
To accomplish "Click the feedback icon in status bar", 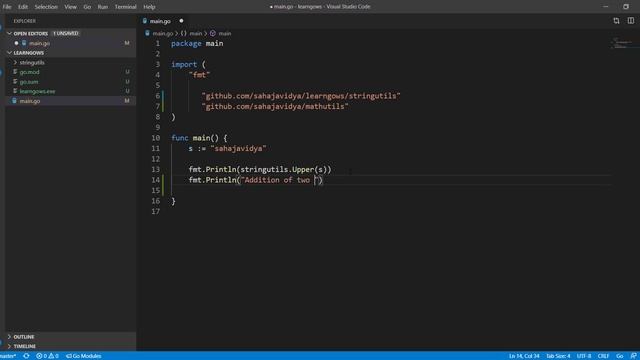I will point(633,356).
